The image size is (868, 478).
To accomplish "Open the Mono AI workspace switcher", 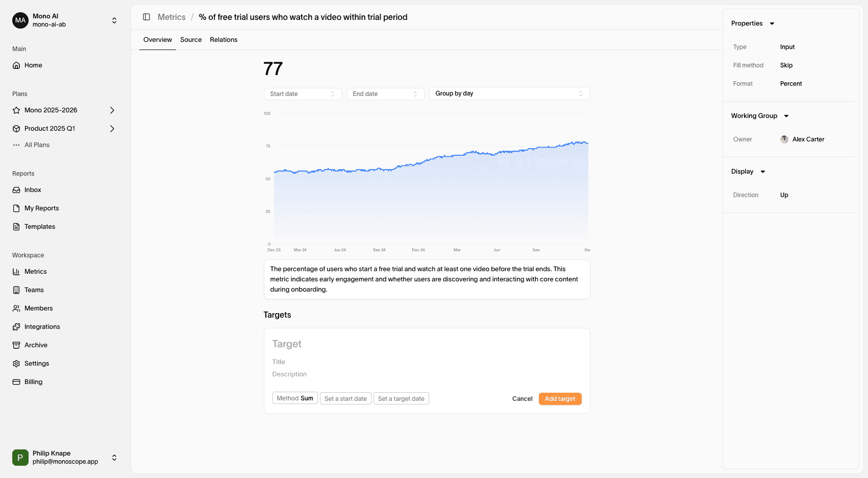I will pyautogui.click(x=114, y=20).
